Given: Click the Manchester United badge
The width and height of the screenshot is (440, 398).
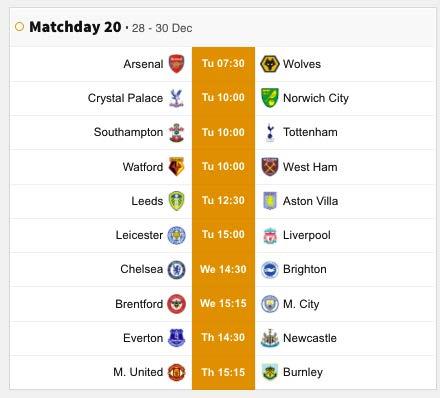Looking at the screenshot, I should [x=176, y=372].
